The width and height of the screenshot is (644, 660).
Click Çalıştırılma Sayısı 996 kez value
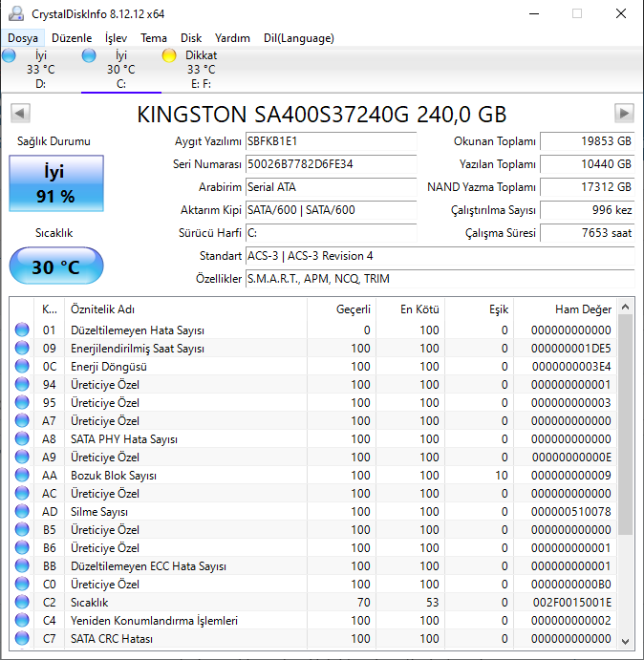[x=587, y=210]
